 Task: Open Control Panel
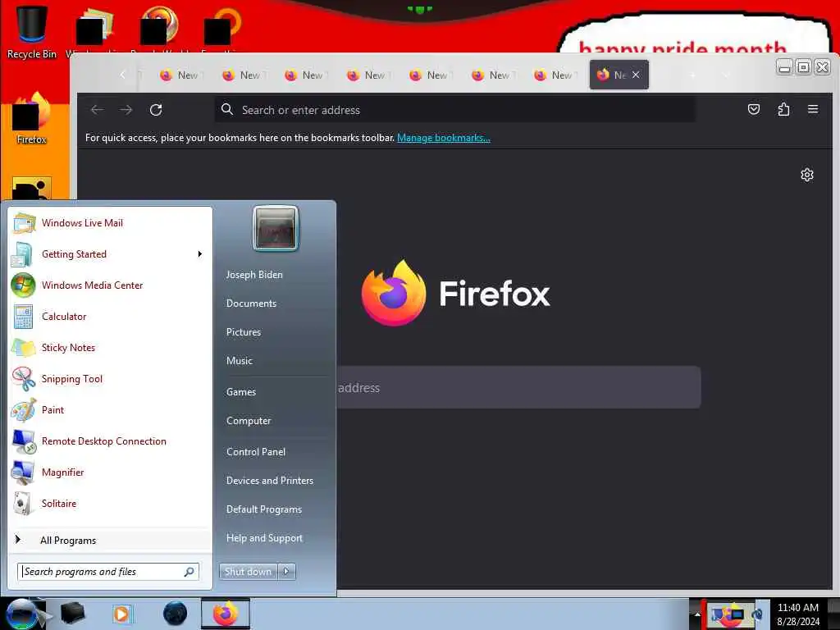pos(256,452)
